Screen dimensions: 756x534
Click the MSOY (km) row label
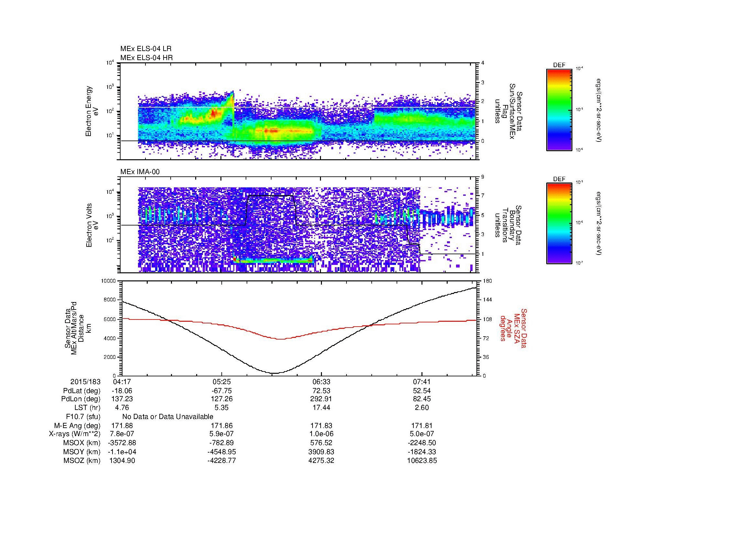(x=82, y=452)
